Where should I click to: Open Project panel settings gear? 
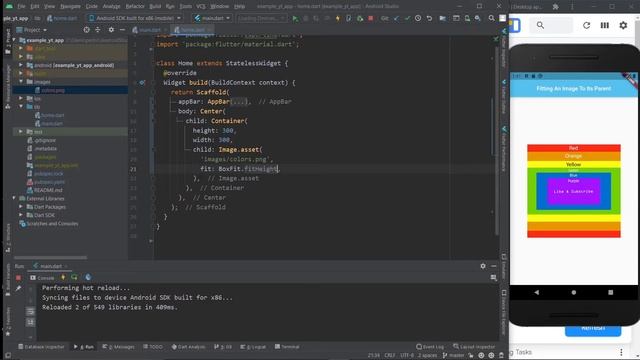pos(111,30)
